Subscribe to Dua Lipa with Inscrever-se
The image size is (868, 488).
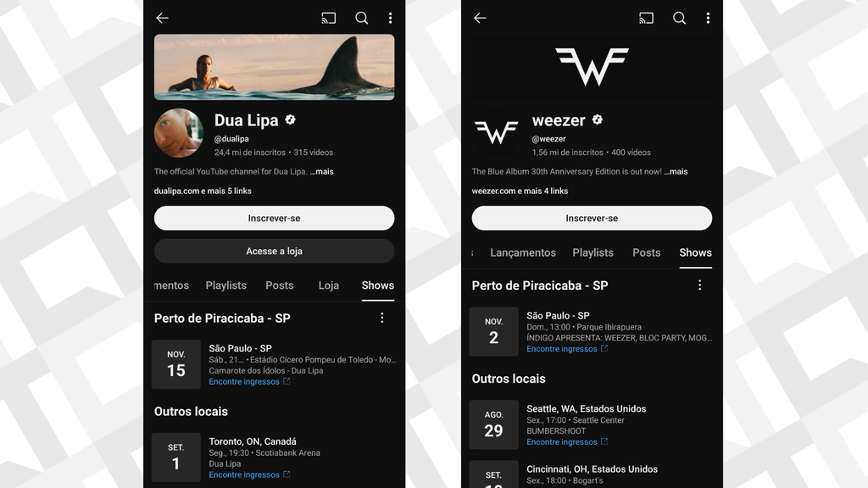(x=274, y=218)
